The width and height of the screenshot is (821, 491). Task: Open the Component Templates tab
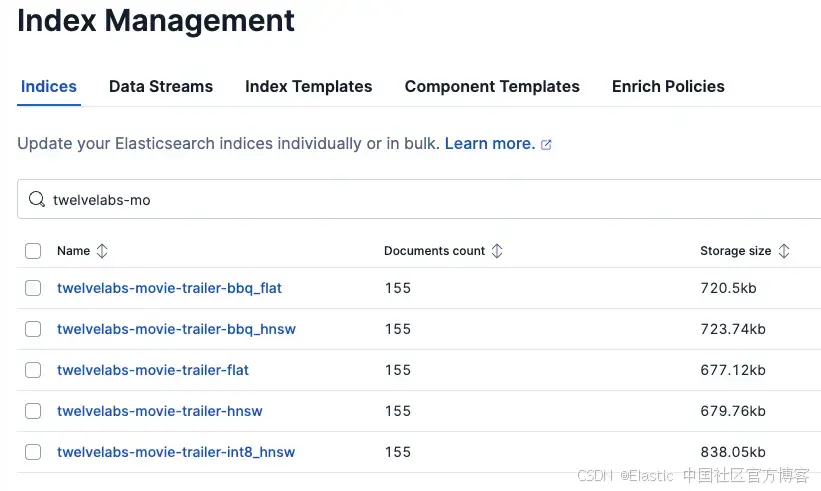[492, 86]
